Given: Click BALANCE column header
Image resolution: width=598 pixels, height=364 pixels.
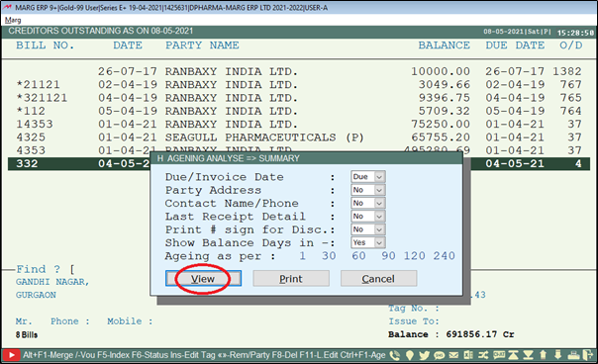Looking at the screenshot, I should click(444, 45).
